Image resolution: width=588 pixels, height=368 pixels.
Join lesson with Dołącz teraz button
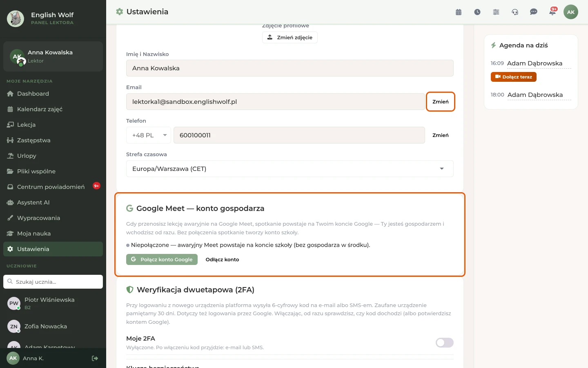coord(514,77)
